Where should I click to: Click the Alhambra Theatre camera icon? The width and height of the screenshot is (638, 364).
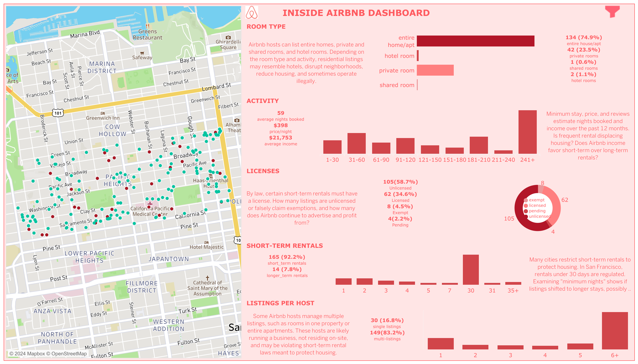(x=237, y=120)
